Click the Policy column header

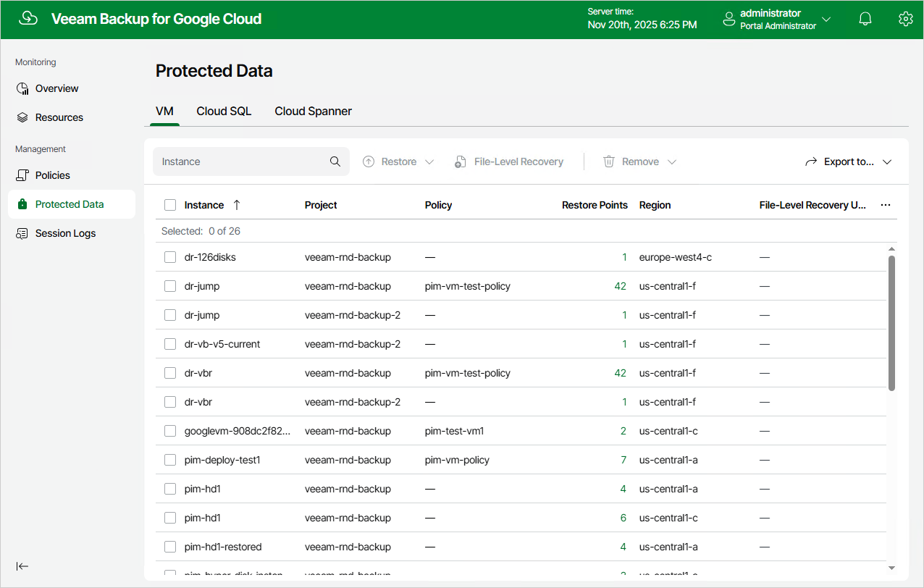click(x=438, y=205)
